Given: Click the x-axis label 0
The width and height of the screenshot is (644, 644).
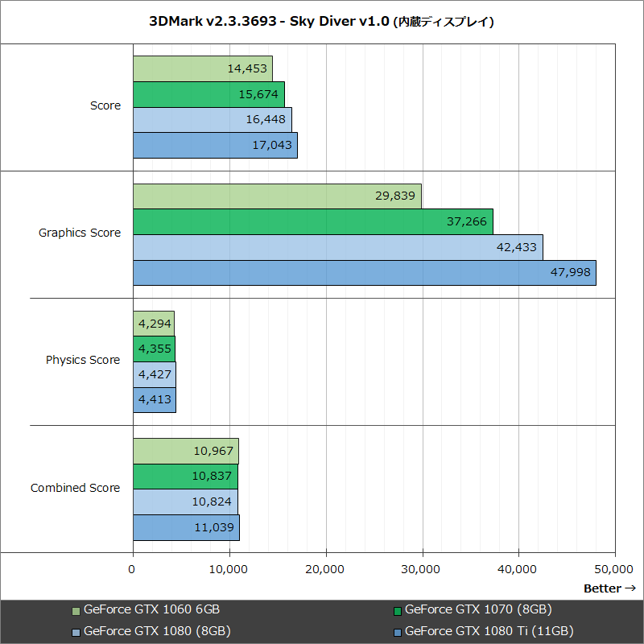Looking at the screenshot, I should 131,569.
